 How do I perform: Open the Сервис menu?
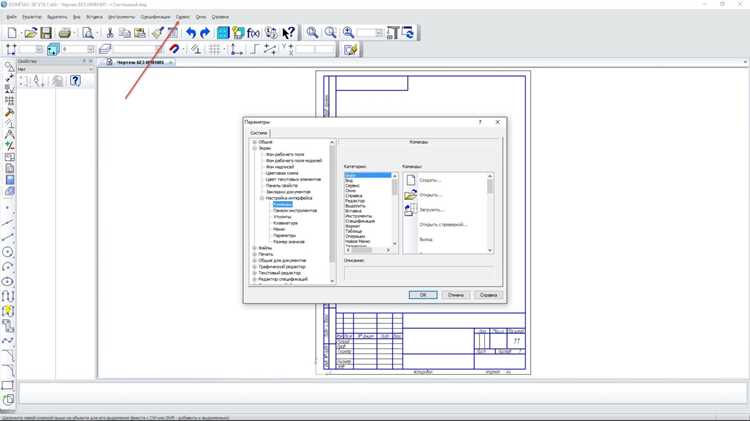point(183,17)
